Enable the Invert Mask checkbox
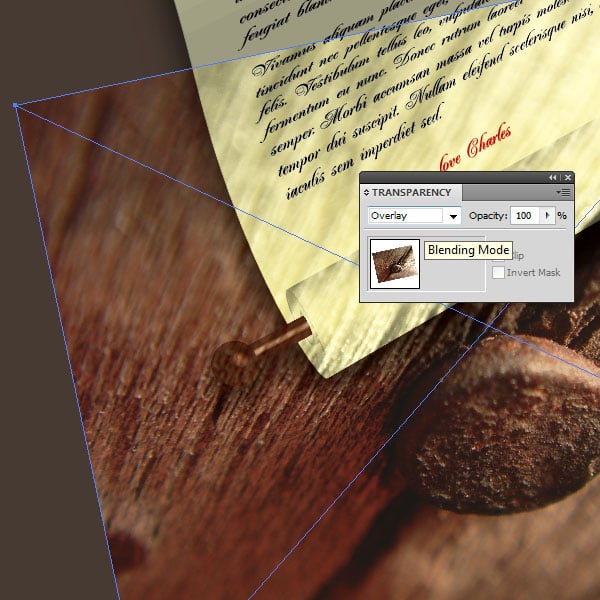This screenshot has width=600, height=600. click(x=499, y=273)
